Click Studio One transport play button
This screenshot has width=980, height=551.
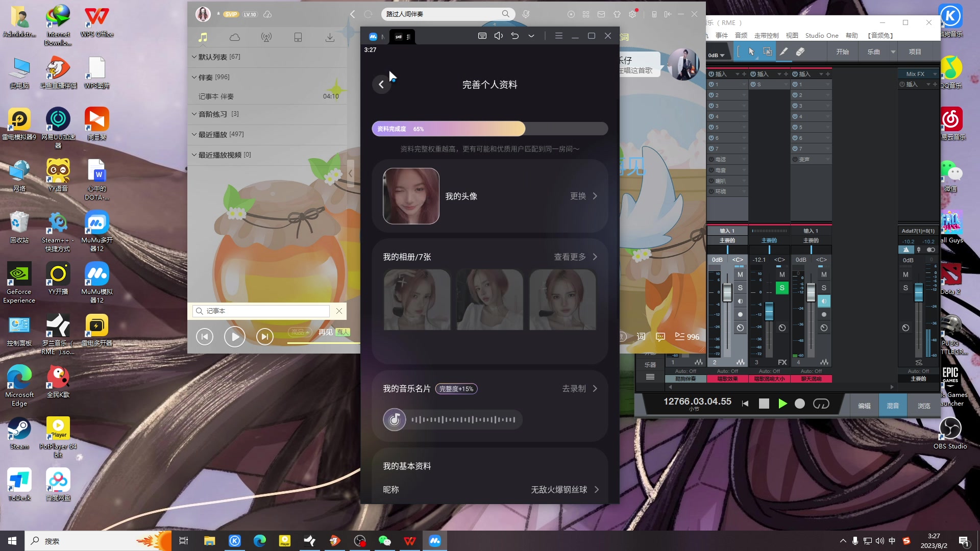[782, 404]
